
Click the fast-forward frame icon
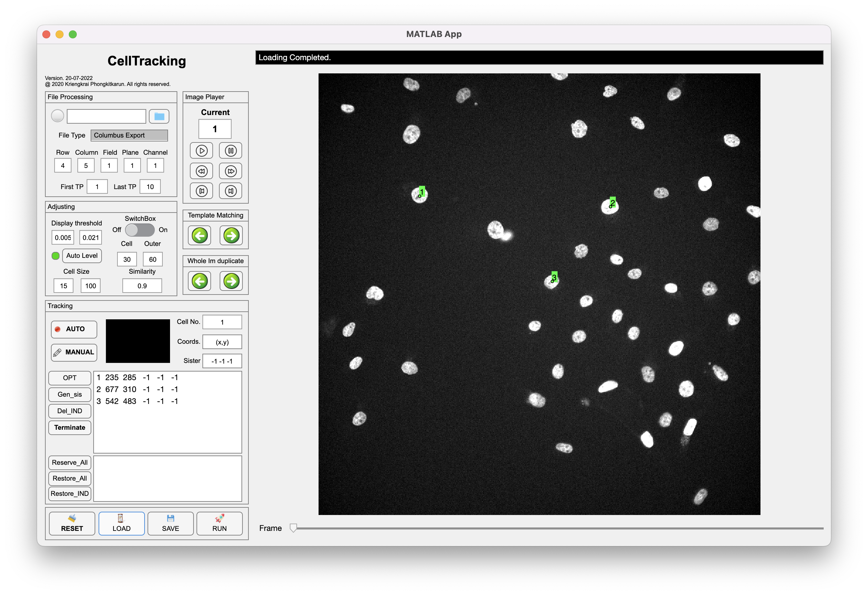231,171
